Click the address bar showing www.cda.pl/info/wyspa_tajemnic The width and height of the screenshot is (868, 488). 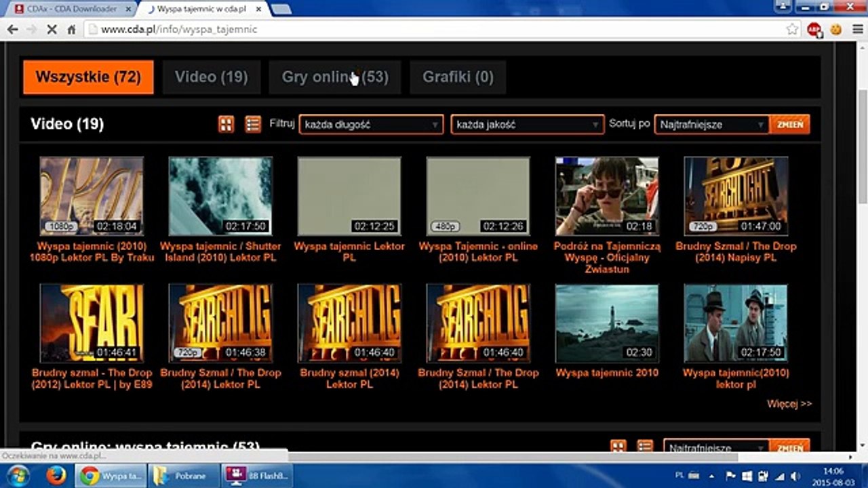[434, 30]
